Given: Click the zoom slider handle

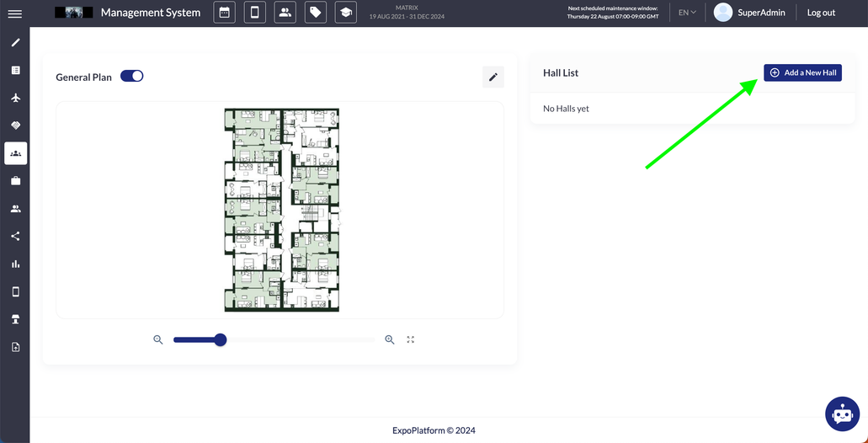Looking at the screenshot, I should (x=221, y=340).
